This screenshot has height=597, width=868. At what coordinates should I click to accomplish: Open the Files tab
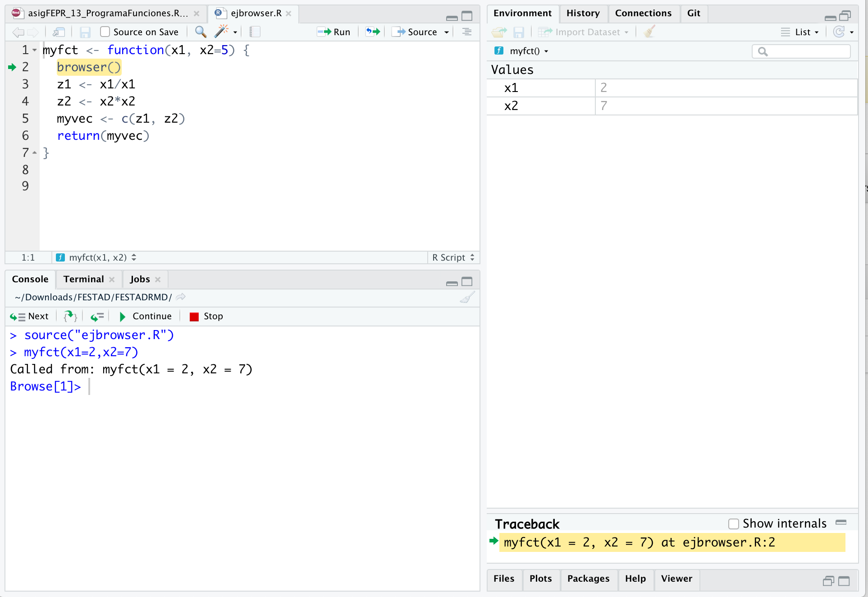pos(504,579)
